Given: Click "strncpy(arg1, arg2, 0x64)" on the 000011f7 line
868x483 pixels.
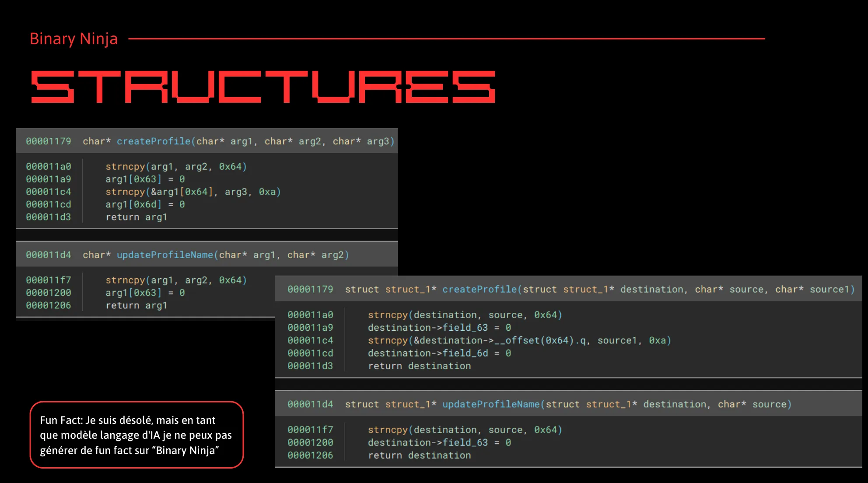Looking at the screenshot, I should click(176, 280).
